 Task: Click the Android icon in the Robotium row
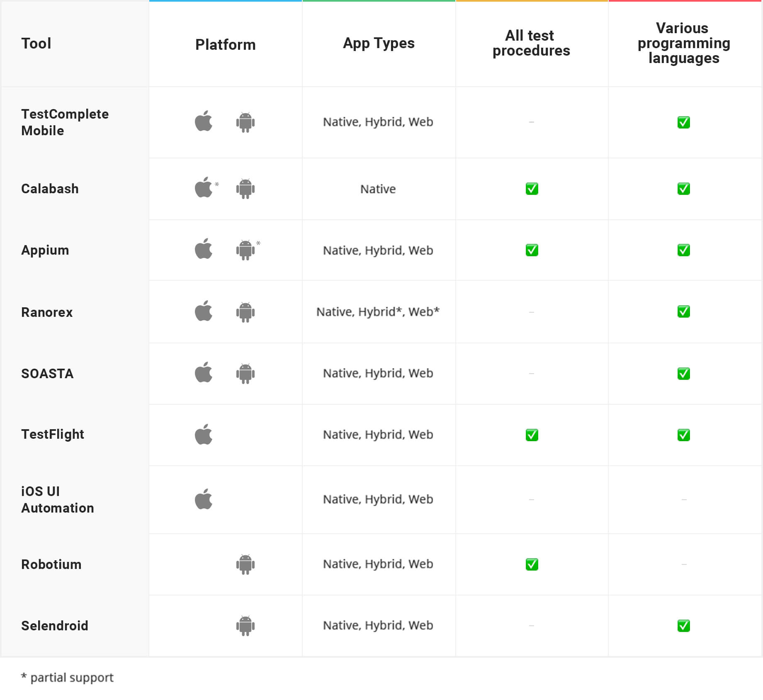click(x=245, y=564)
